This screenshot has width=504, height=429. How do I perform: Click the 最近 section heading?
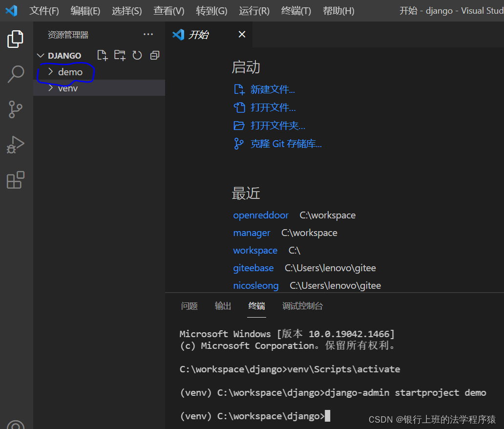(246, 193)
